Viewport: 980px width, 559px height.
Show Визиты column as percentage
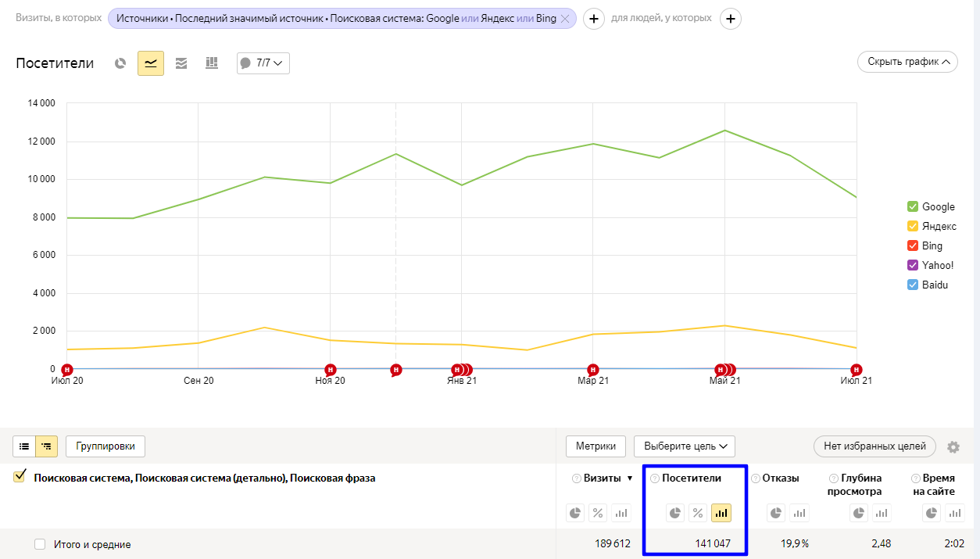coord(598,513)
